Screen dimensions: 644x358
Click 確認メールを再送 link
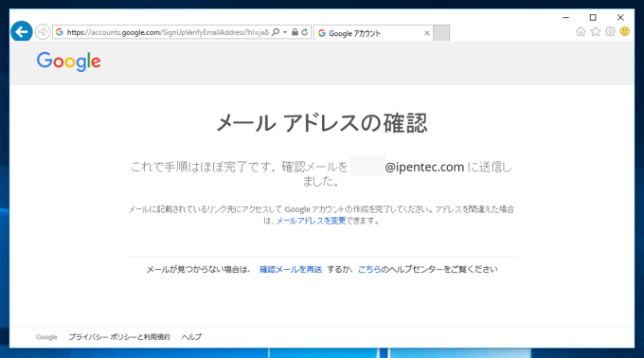tap(291, 269)
